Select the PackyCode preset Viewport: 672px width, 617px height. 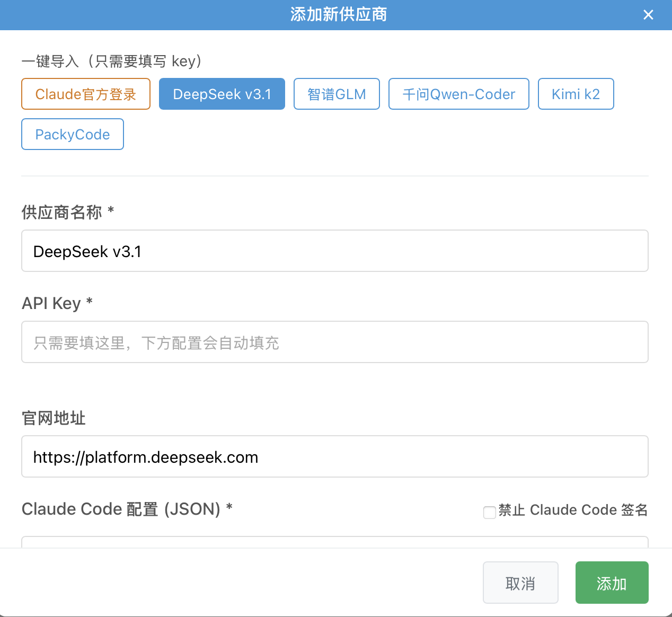73,135
